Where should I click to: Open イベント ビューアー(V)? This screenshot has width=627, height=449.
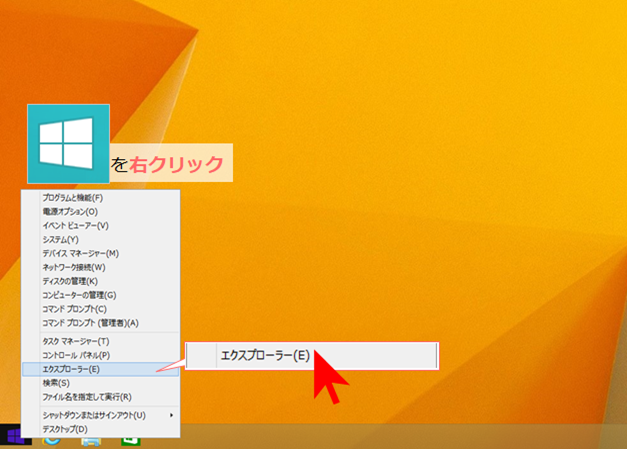(x=100, y=225)
